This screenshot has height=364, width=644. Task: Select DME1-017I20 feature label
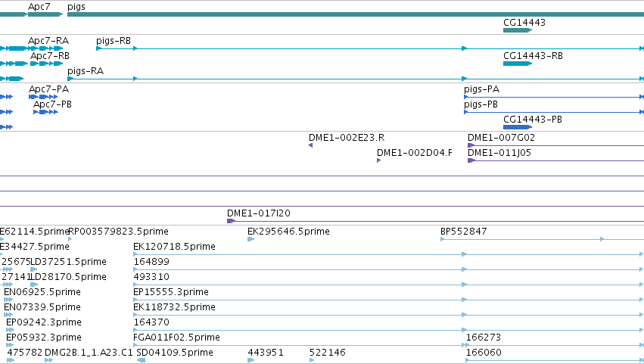pos(259,213)
